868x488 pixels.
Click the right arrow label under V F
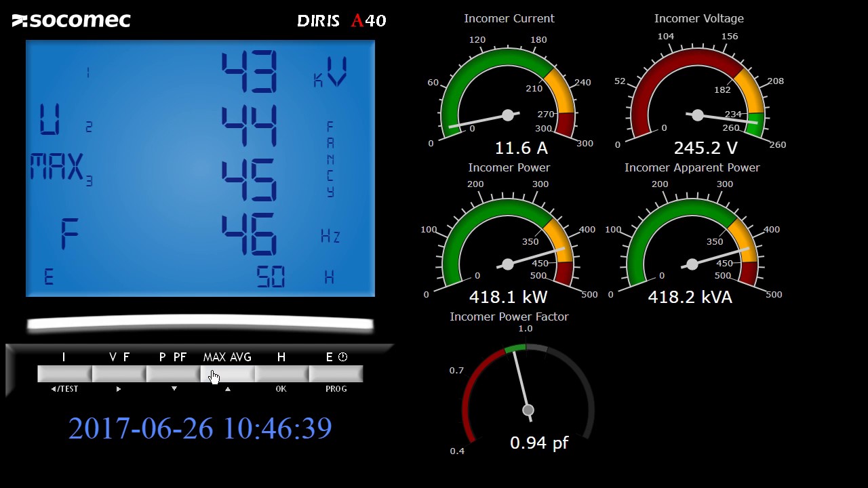tap(119, 389)
